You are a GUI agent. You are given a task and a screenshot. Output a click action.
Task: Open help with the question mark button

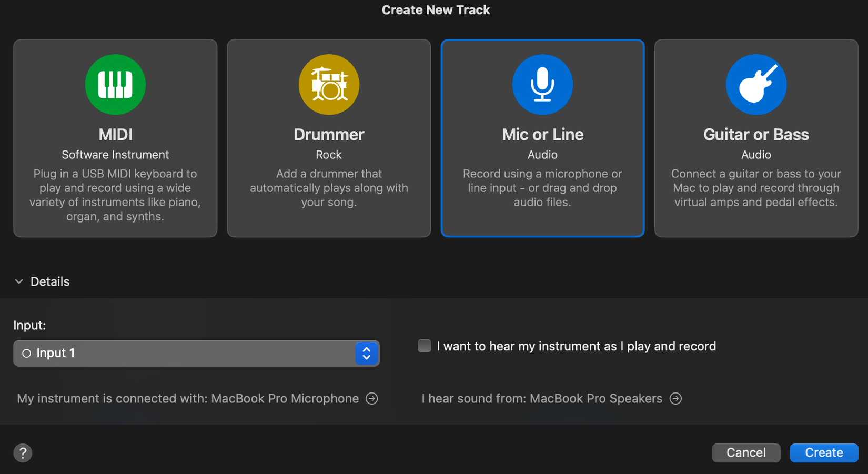tap(23, 453)
